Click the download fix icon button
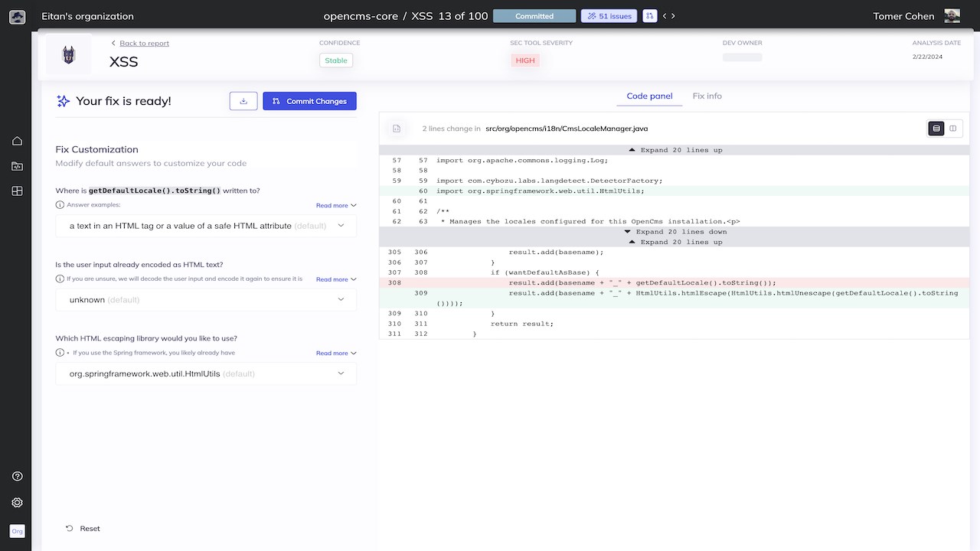The height and width of the screenshot is (551, 980). pyautogui.click(x=243, y=101)
